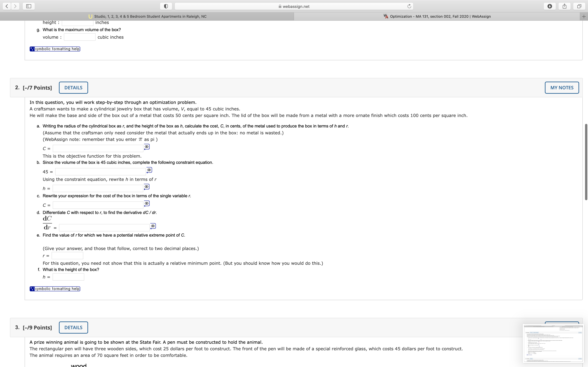This screenshot has width=588, height=367.
Task: Toggle Reader view in the address bar
Action: coord(166,6)
